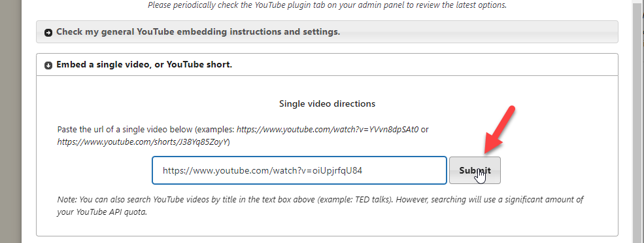
Task: Click the Submit button
Action: tap(475, 170)
